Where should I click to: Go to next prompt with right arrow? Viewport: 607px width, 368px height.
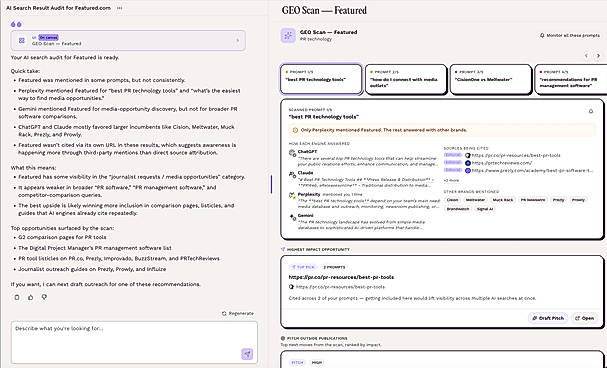click(x=598, y=56)
